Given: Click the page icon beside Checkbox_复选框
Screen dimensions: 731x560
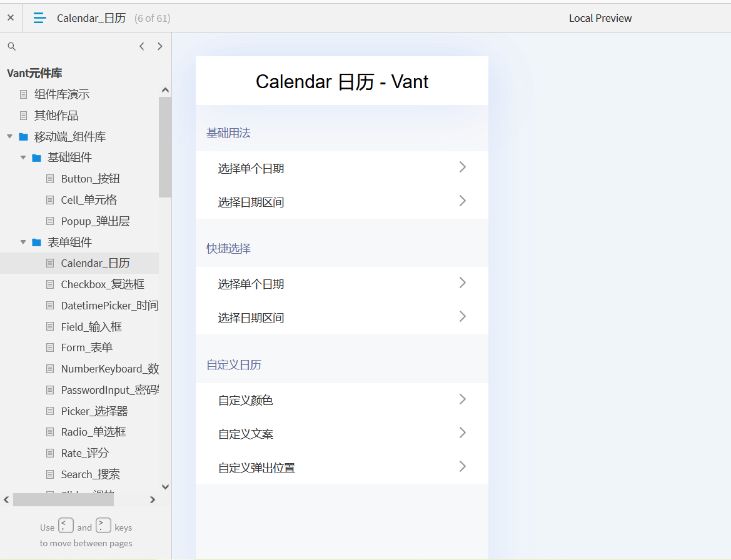Looking at the screenshot, I should (x=50, y=284).
